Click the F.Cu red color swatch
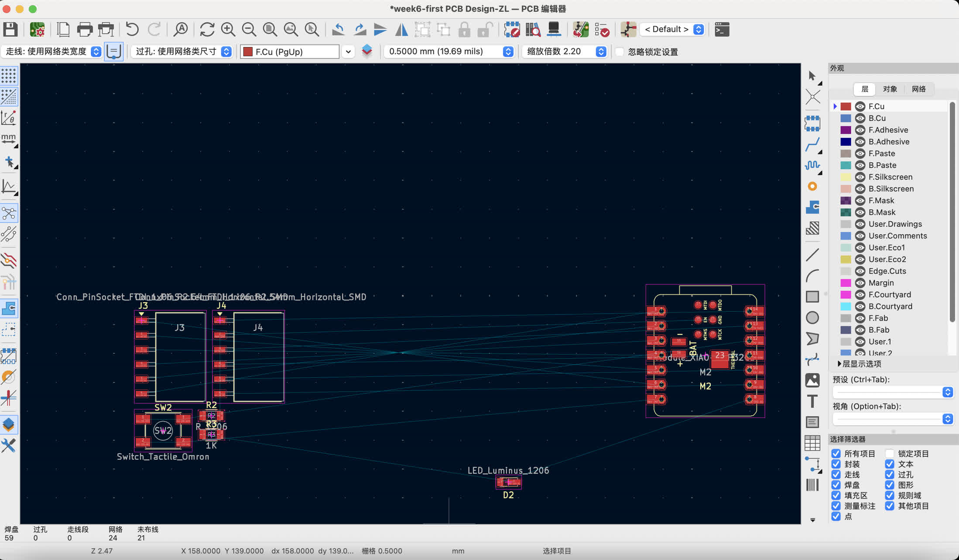Screen dimensions: 959x560 (846, 106)
